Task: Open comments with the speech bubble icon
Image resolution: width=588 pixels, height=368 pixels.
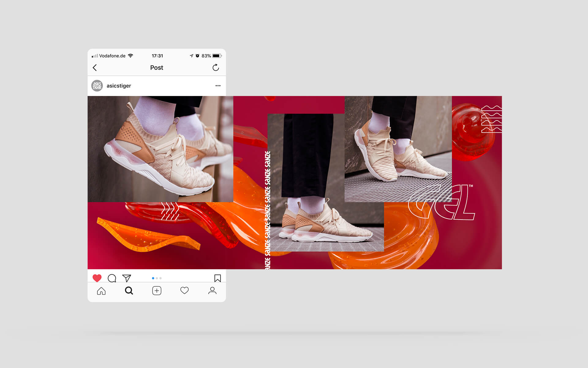Action: 112,278
